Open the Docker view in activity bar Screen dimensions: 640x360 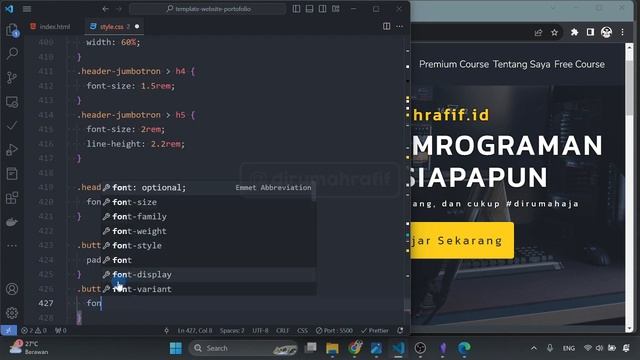click(12, 222)
